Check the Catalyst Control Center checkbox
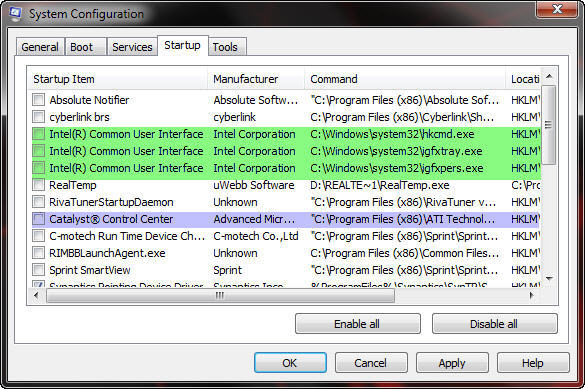This screenshot has width=585, height=389. (38, 219)
